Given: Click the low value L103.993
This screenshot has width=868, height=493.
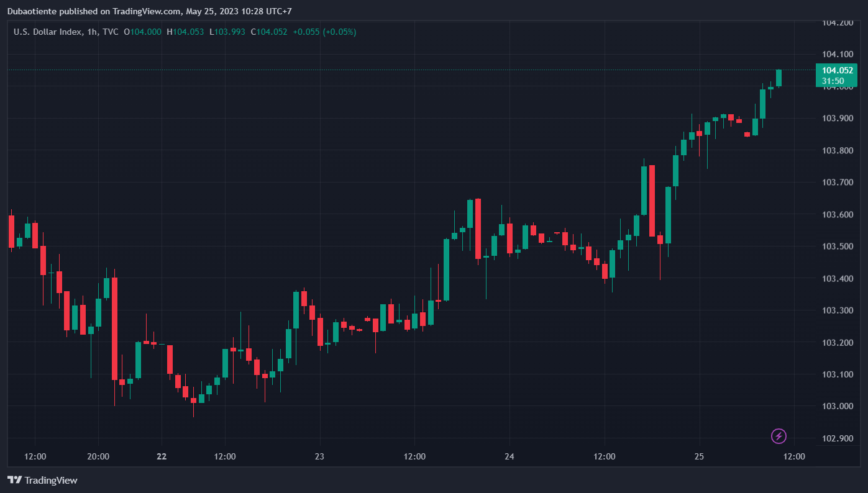Looking at the screenshot, I should click(227, 32).
